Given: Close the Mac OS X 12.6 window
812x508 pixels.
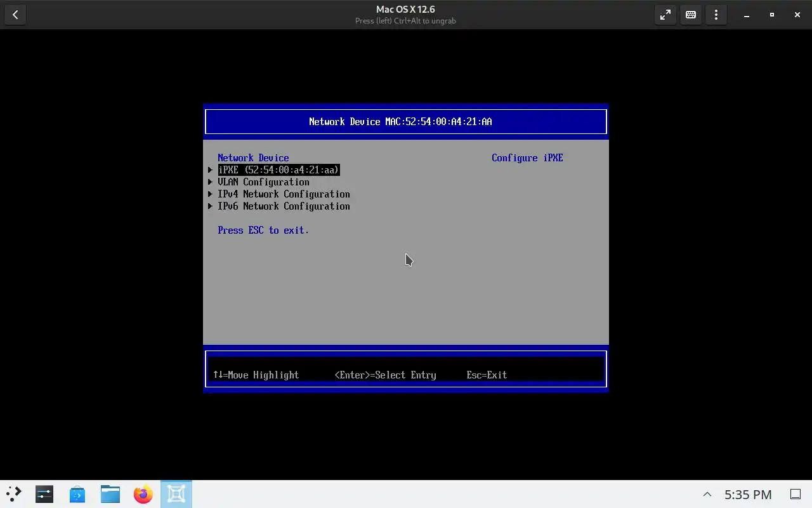Looking at the screenshot, I should (x=797, y=15).
